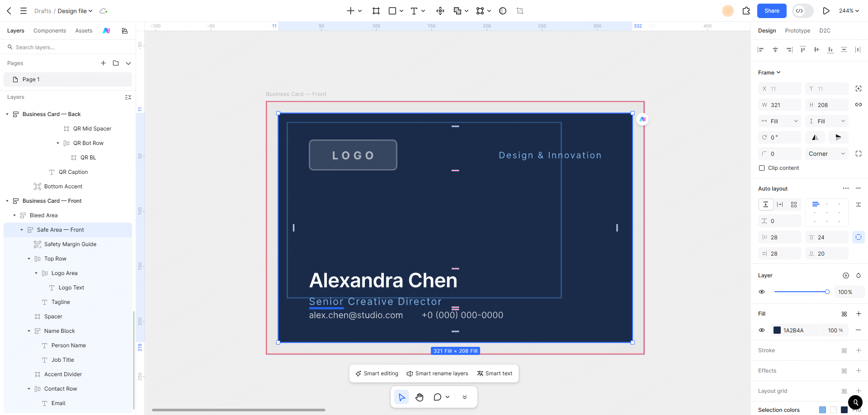Open the horizontal Fill sizing dropdown
The height and width of the screenshot is (415, 868).
tap(780, 121)
